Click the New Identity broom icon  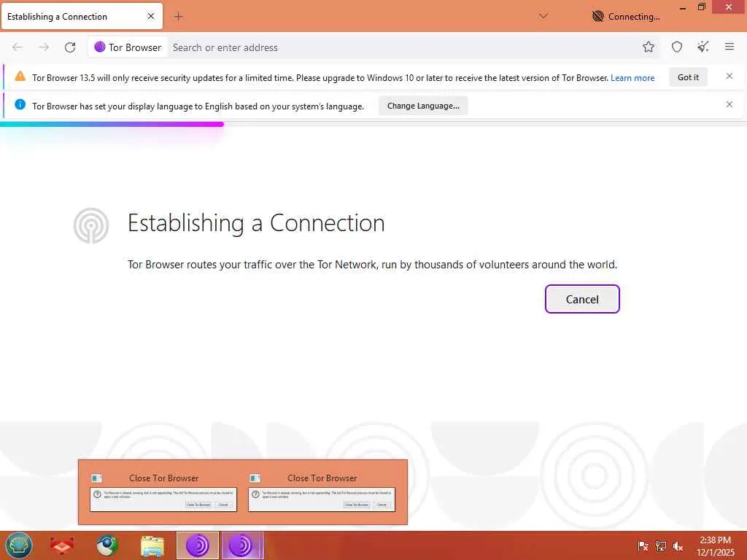coord(703,47)
